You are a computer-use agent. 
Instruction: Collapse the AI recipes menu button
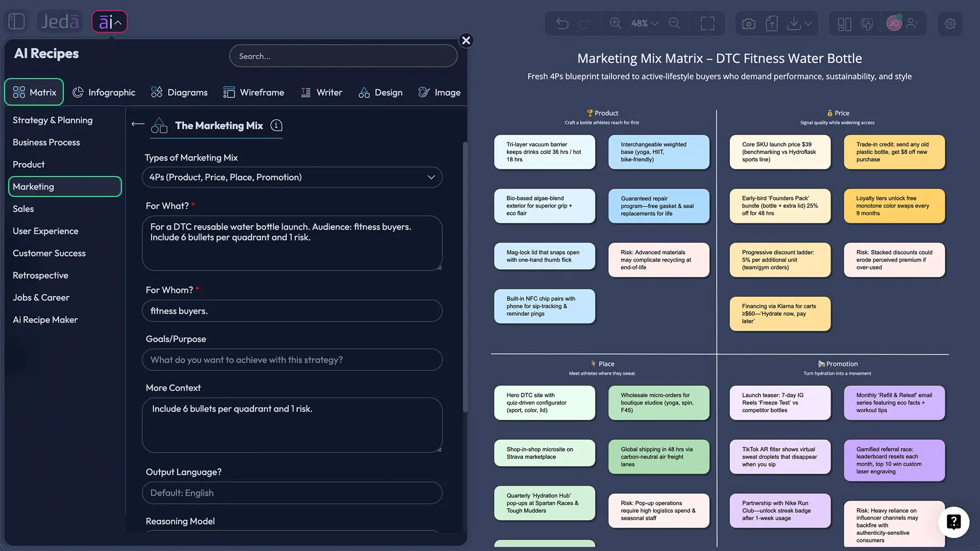pos(109,21)
